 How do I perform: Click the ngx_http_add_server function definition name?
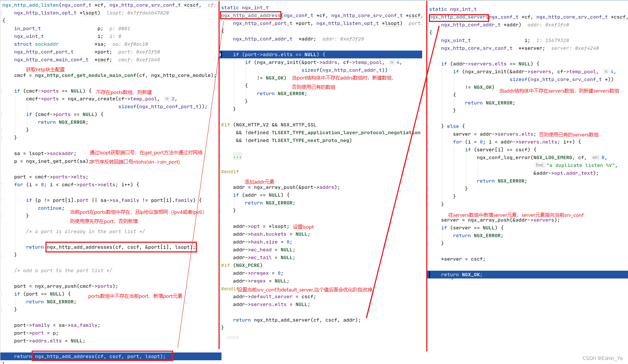coord(458,17)
